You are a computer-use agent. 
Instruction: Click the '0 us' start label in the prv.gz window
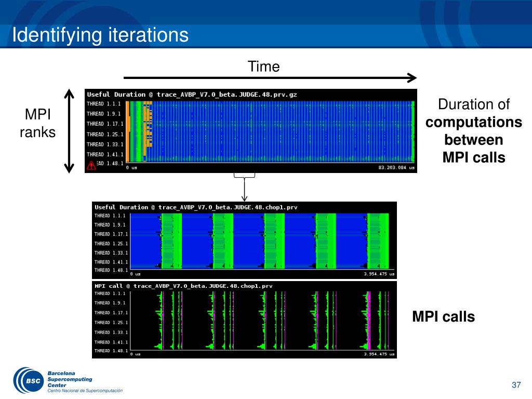point(131,168)
